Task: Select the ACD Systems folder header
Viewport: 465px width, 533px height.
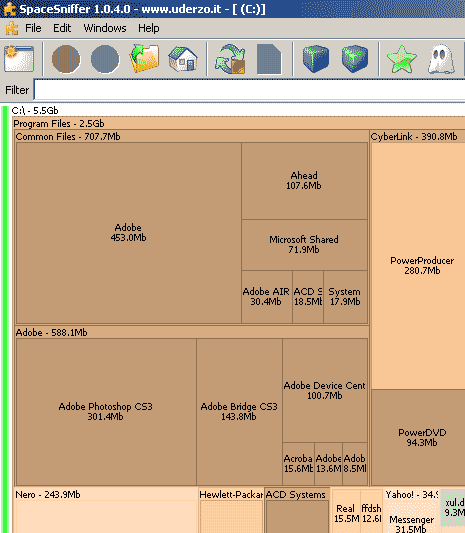Action: [296, 495]
